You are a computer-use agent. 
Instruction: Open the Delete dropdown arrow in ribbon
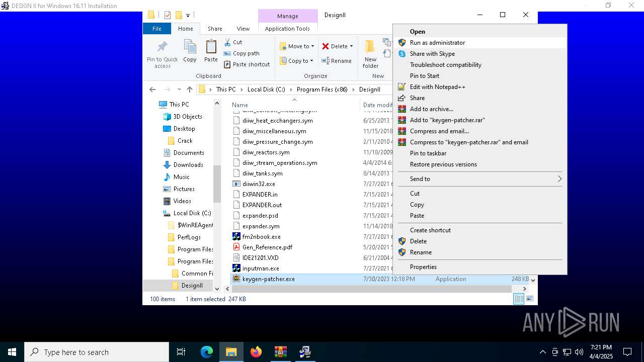[x=351, y=46]
